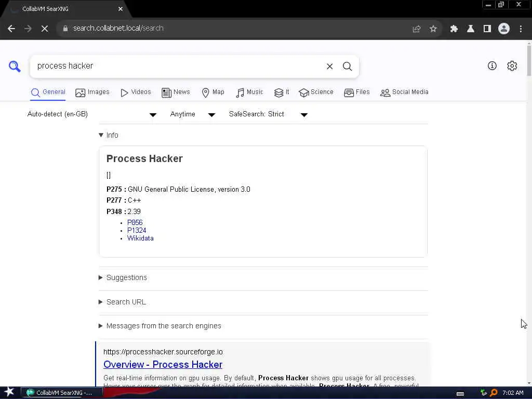Select the General search tab
532x399 pixels.
pos(48,92)
